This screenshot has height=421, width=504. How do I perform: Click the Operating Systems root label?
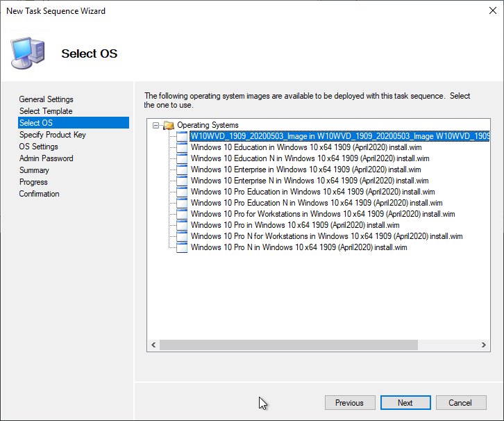tap(208, 125)
